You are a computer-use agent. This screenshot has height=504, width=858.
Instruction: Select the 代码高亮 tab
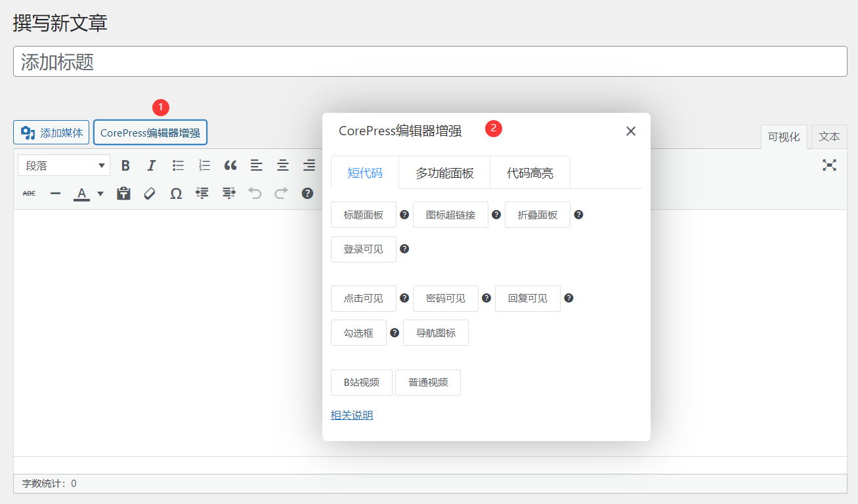[x=530, y=173]
